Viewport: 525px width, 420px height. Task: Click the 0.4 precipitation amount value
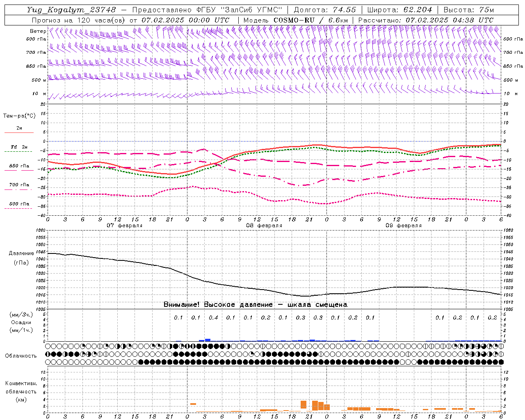(213, 318)
